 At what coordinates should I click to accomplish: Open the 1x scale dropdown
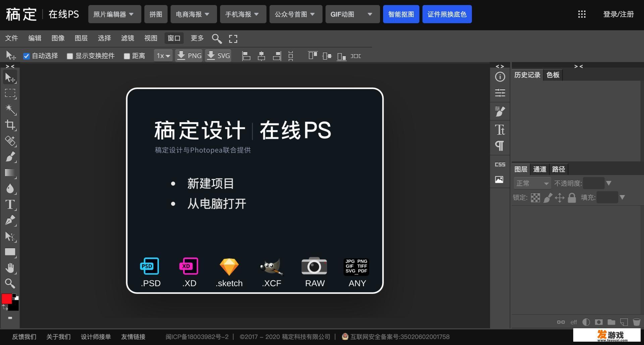coord(163,56)
